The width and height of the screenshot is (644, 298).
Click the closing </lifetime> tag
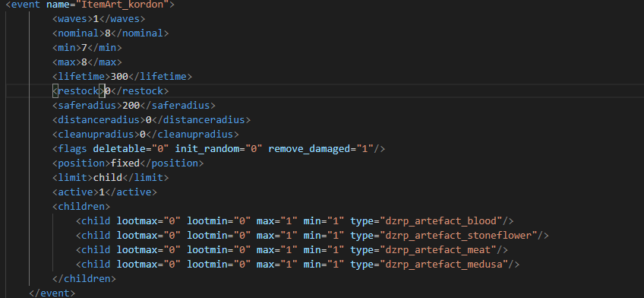point(160,77)
